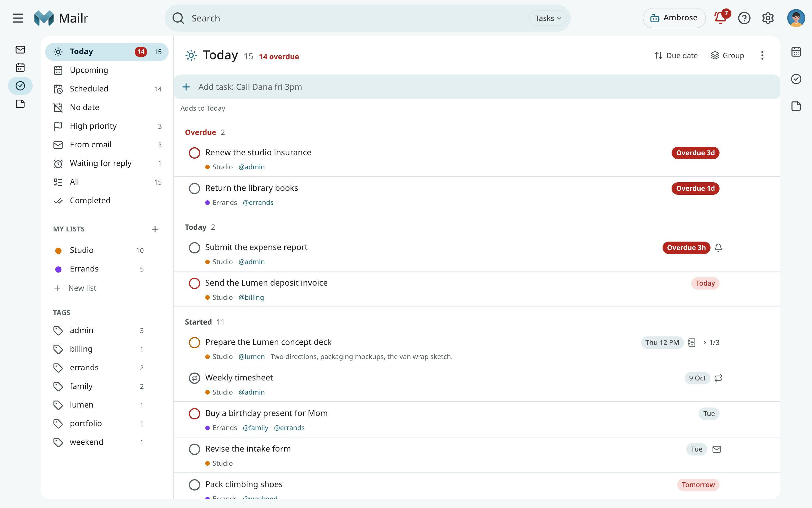Screen dimensions: 812x508
Task: Complete Return the library books task
Action: click(194, 189)
